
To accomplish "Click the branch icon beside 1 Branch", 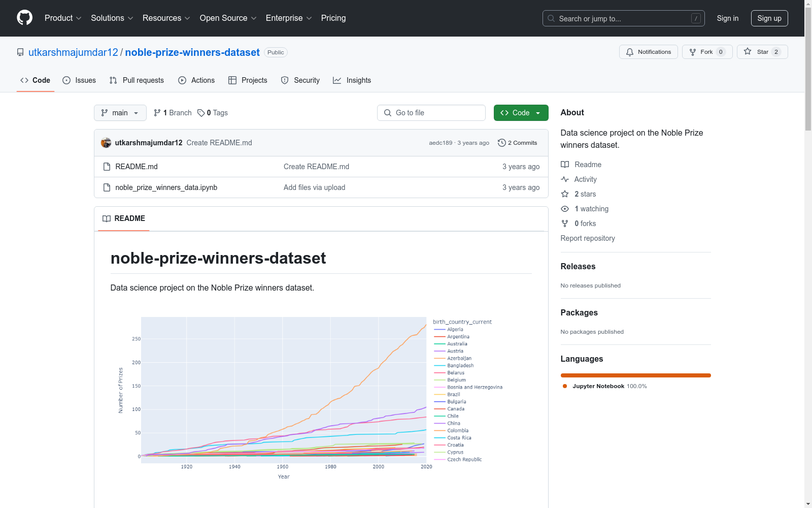I will point(157,113).
